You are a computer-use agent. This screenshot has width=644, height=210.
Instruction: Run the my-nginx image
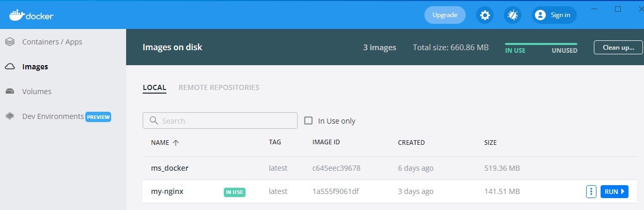point(615,191)
